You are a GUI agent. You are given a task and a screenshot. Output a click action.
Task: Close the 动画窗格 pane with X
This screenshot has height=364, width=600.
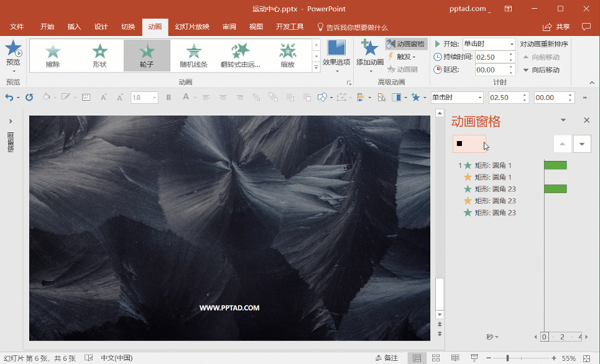point(586,120)
